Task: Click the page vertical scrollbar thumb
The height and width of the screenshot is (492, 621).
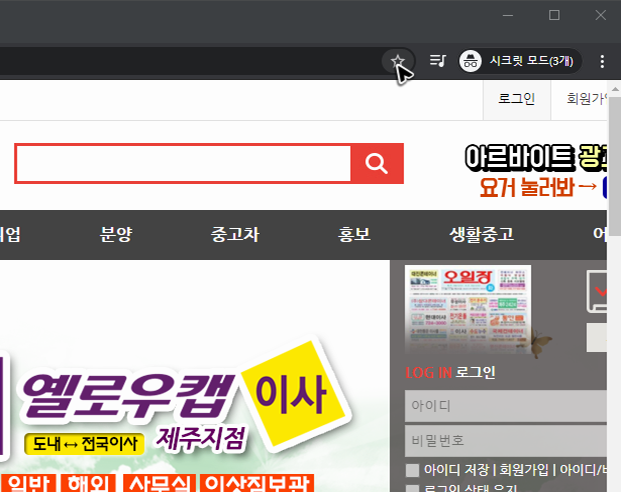Action: point(615,164)
